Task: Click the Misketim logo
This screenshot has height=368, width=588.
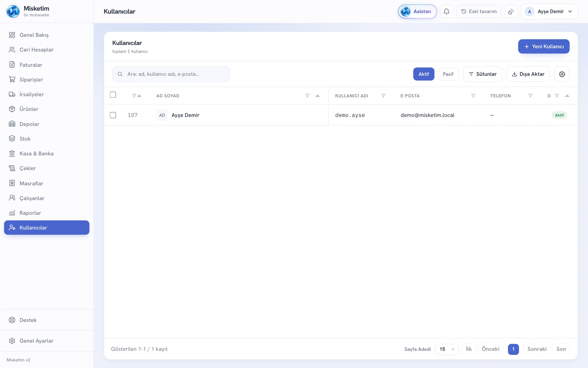Action: (x=13, y=11)
